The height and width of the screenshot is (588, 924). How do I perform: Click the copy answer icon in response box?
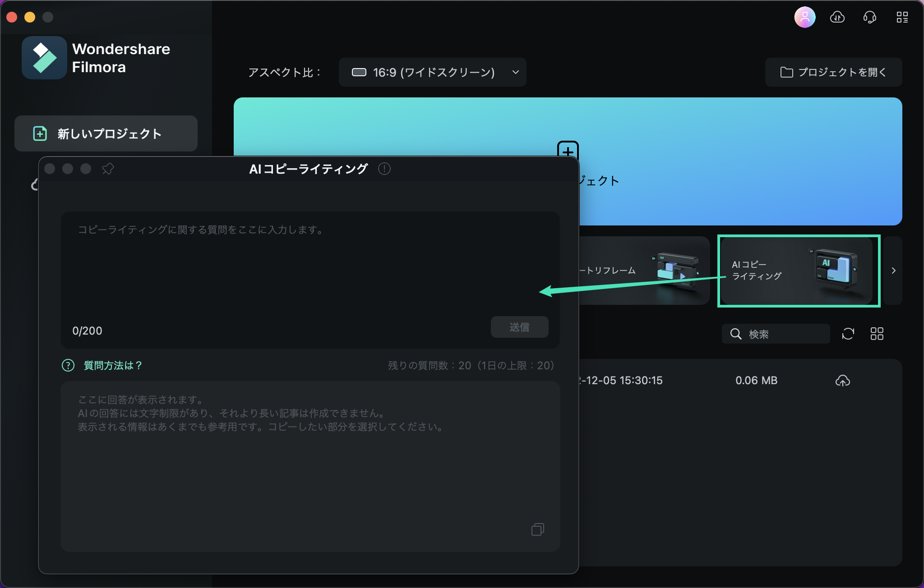pos(537,529)
